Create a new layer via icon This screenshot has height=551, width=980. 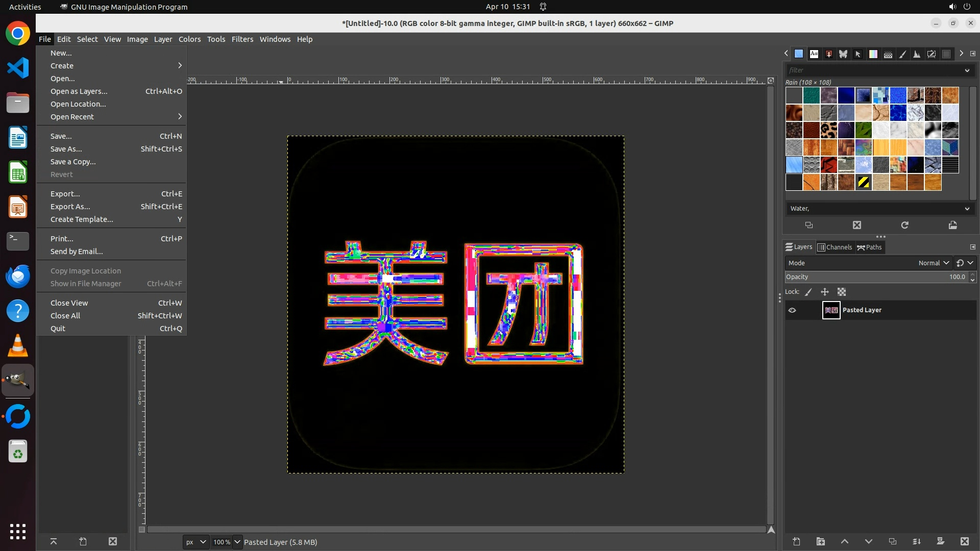click(x=796, y=541)
